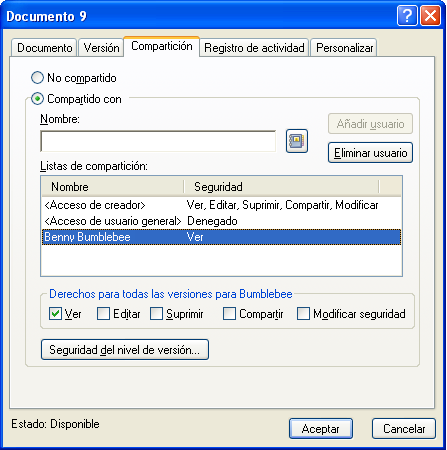Open Seguridad del nivel de versión

pos(125,350)
